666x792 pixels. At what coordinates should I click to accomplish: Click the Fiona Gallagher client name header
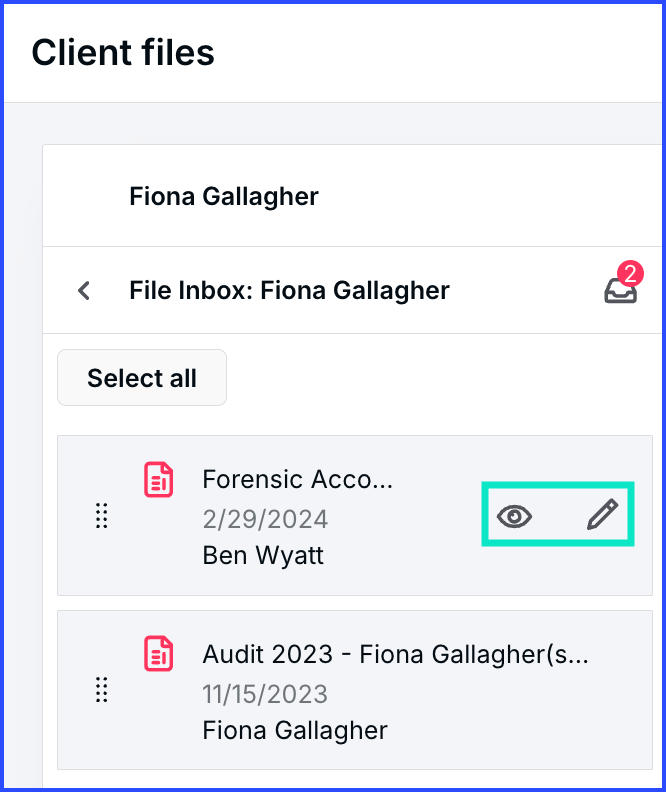tap(224, 196)
